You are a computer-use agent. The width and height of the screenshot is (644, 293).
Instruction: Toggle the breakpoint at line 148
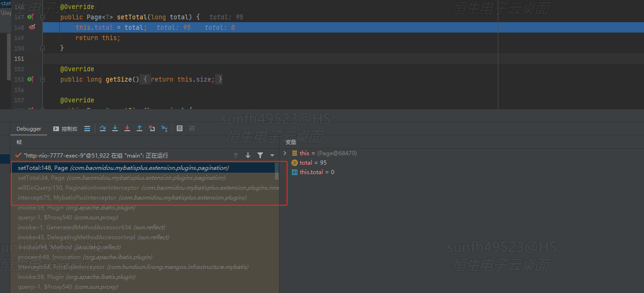tap(32, 27)
